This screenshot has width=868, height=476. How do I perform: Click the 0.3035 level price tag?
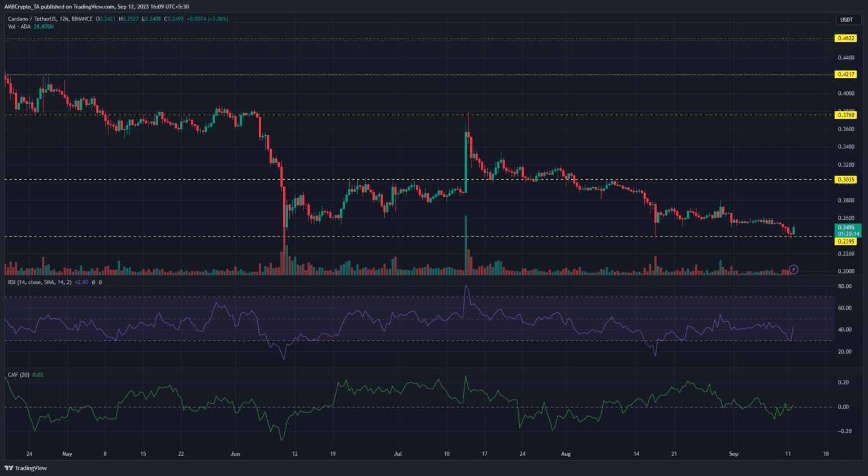845,180
